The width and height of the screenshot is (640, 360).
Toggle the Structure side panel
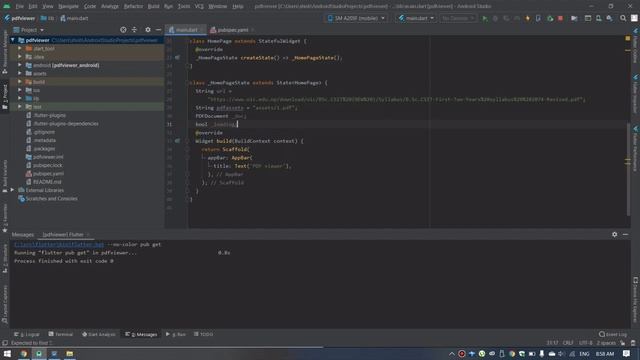5,258
